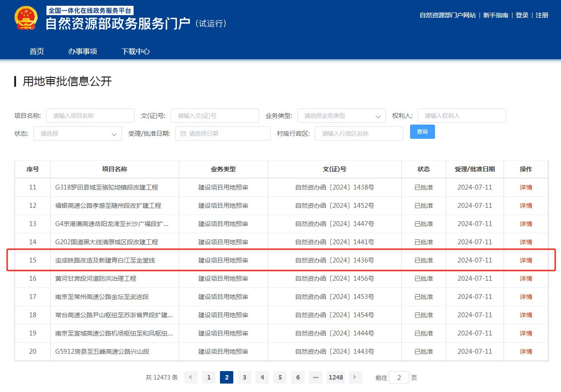Expand the 业务类型 dropdown

[x=341, y=116]
